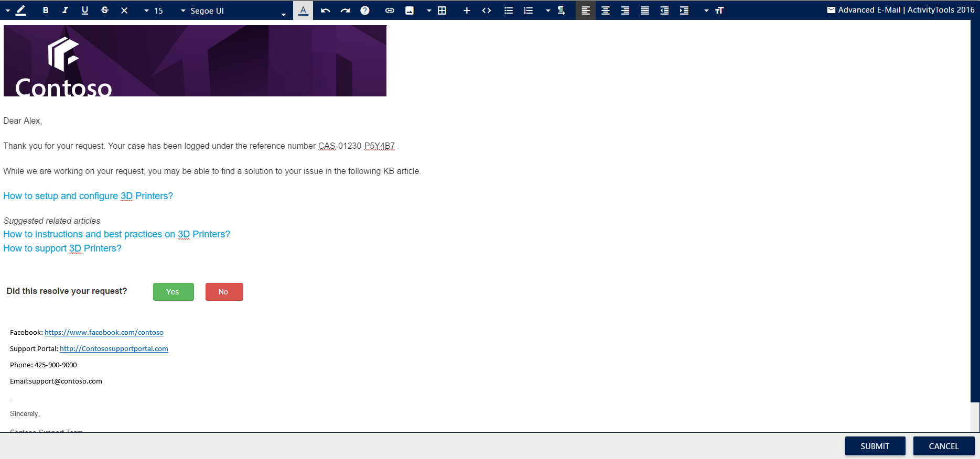Open the Segoe UI font dropdown

tap(202, 10)
